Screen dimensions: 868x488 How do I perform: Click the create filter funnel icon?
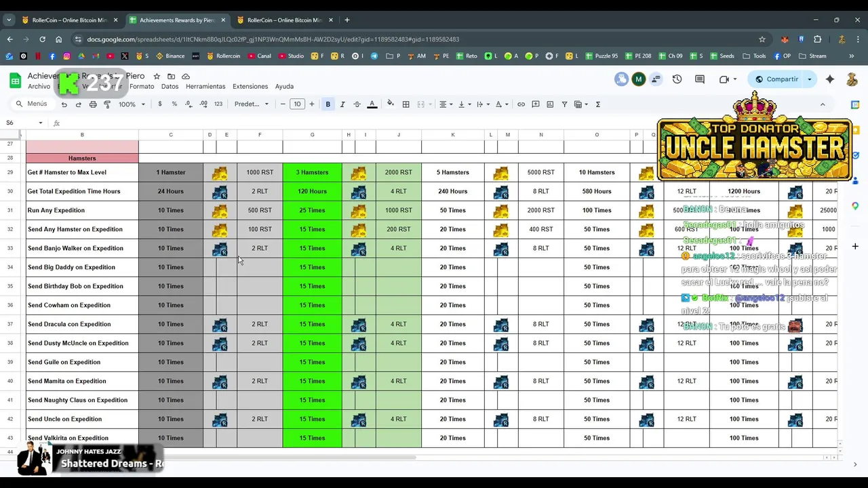click(x=564, y=104)
